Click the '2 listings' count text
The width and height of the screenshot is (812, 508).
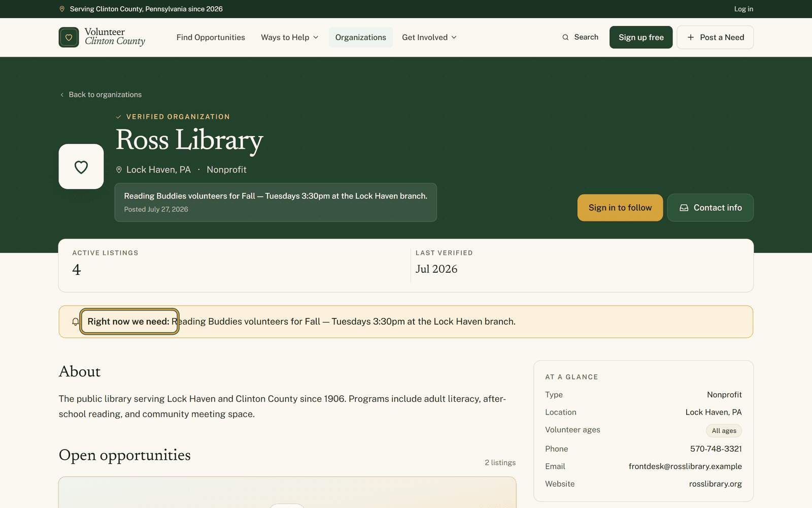tap(500, 463)
